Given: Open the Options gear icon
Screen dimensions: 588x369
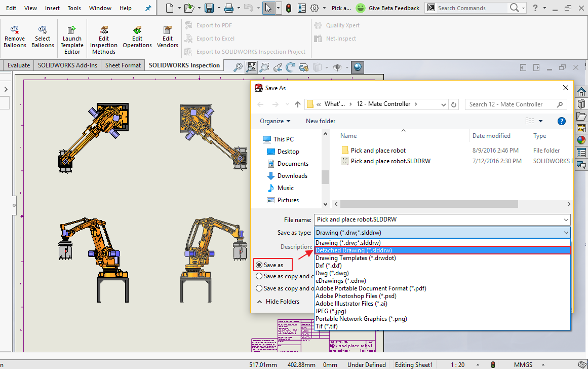Looking at the screenshot, I should [314, 8].
